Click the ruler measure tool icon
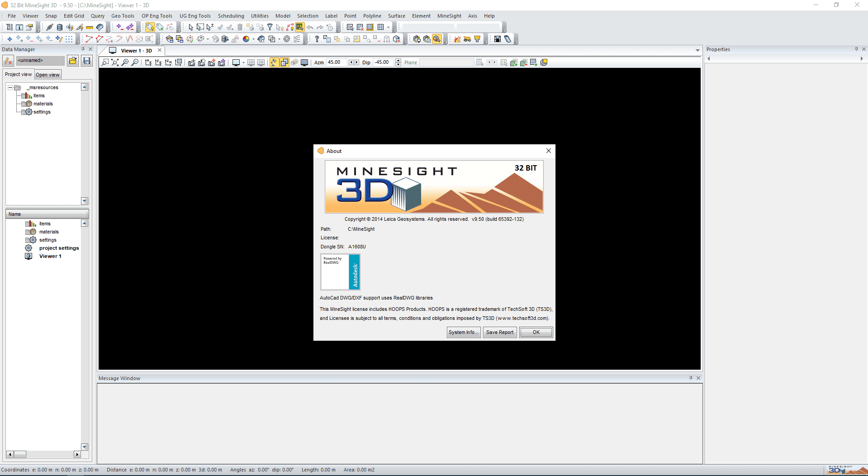 [x=90, y=27]
